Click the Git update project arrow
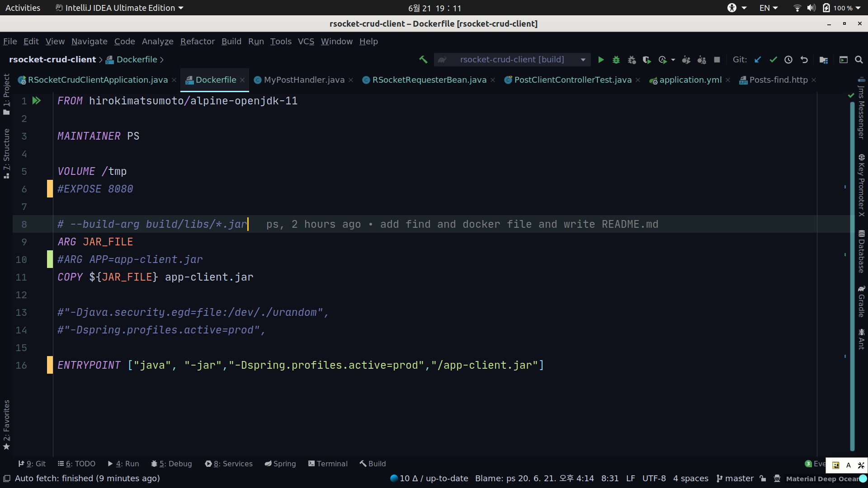Screen dimensions: 868x488 coord(758,60)
